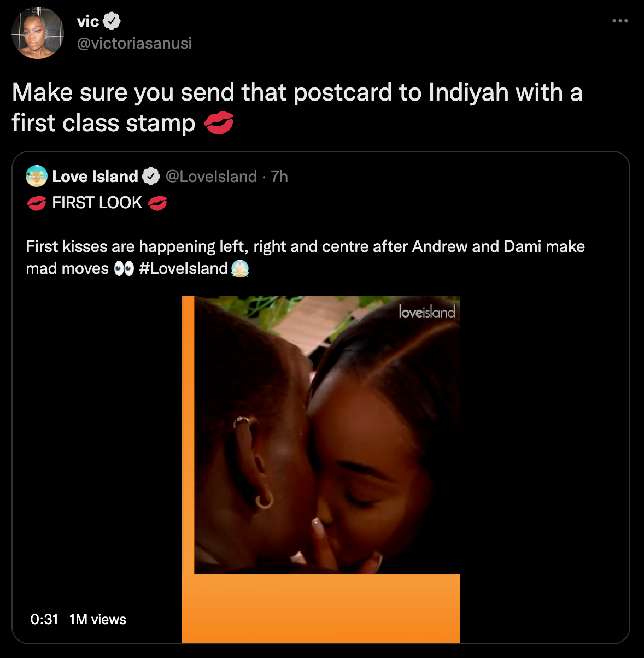Screen dimensions: 644x658
Task: Click the kiss emoji before "FIRST LOOK"
Action: coord(37,203)
